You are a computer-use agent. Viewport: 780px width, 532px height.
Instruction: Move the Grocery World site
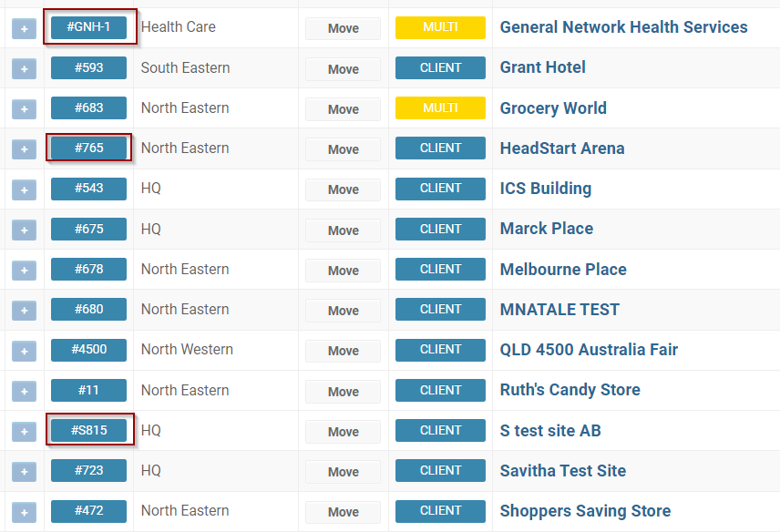[344, 109]
